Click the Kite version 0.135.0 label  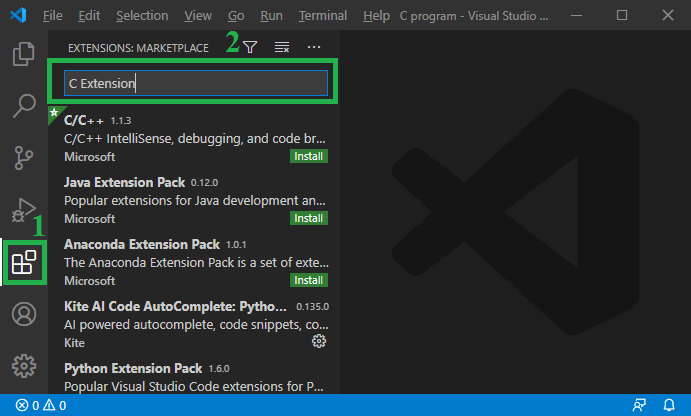point(312,307)
